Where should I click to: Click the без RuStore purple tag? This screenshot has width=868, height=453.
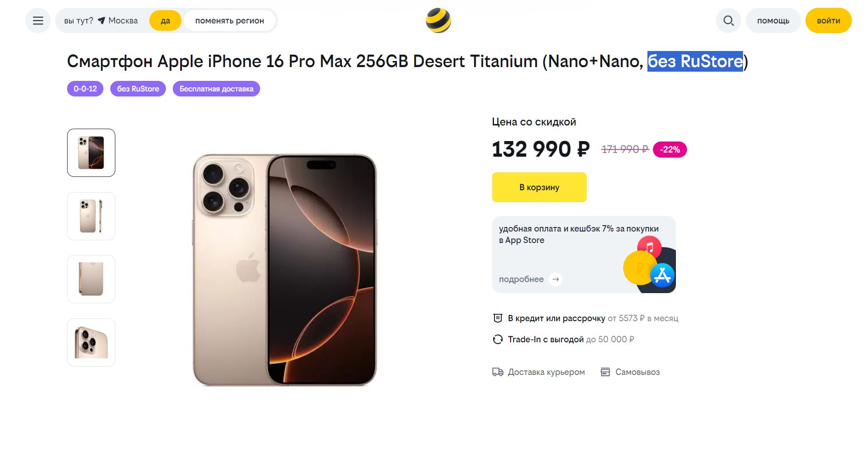pyautogui.click(x=138, y=89)
